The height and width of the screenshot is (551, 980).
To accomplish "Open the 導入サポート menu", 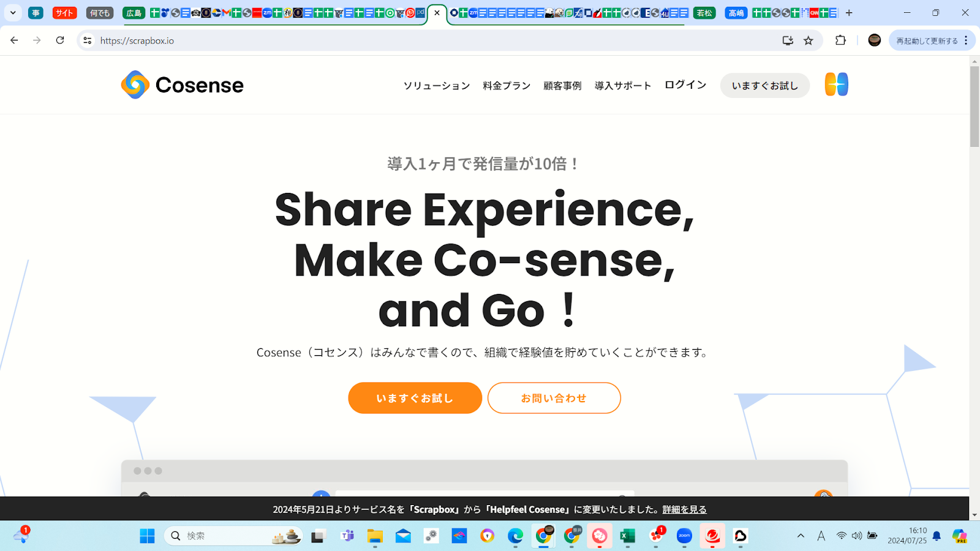I will (623, 85).
